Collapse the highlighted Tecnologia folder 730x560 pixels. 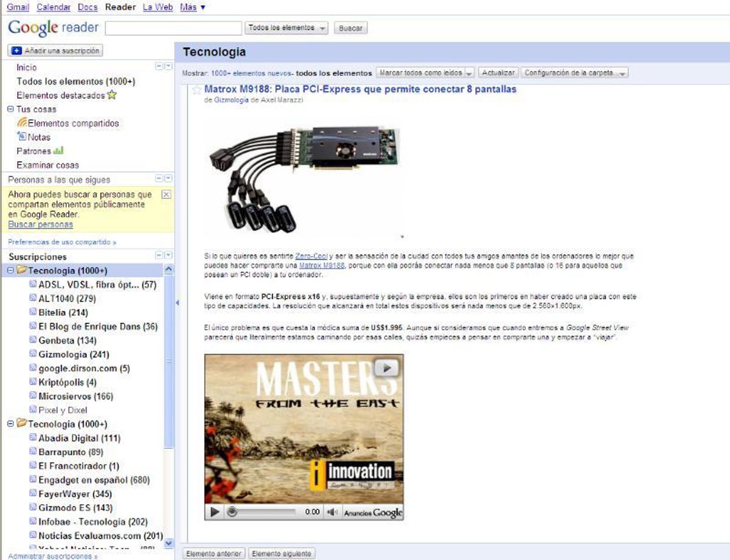click(x=10, y=270)
